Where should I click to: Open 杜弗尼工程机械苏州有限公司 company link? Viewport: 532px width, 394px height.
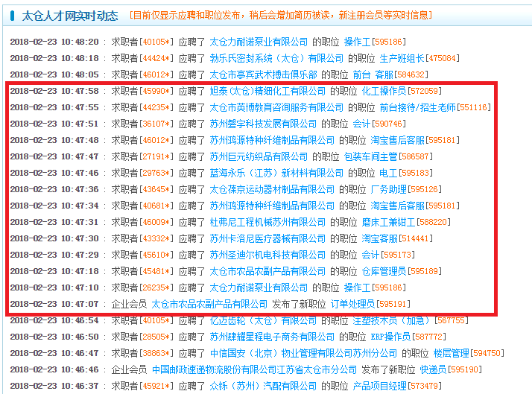pyautogui.click(x=267, y=222)
